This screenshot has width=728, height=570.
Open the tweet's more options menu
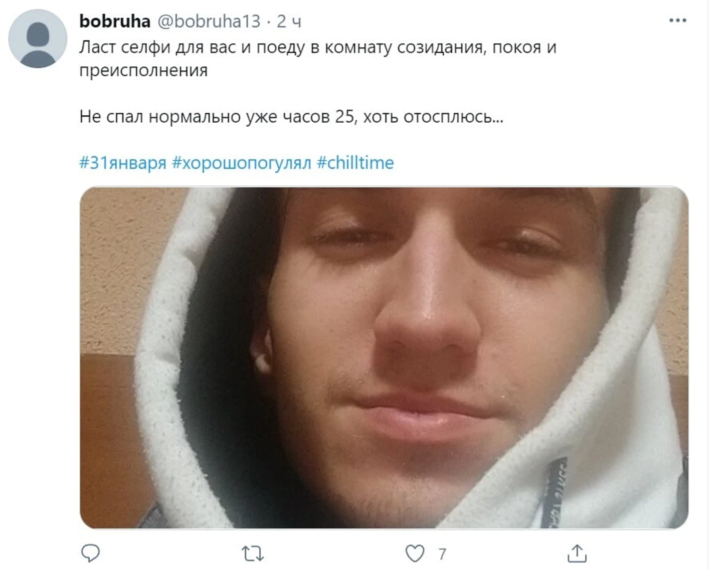pos(678,20)
